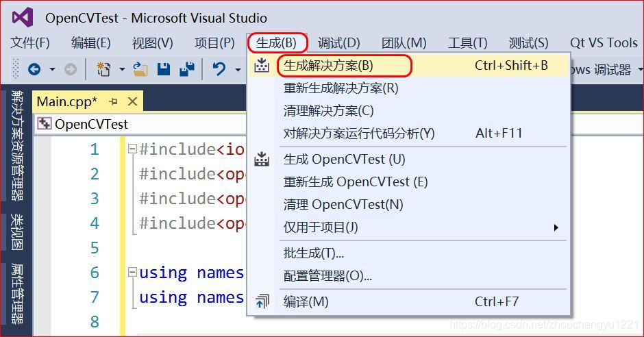Click the toolbar drag handle grip

(x=16, y=68)
